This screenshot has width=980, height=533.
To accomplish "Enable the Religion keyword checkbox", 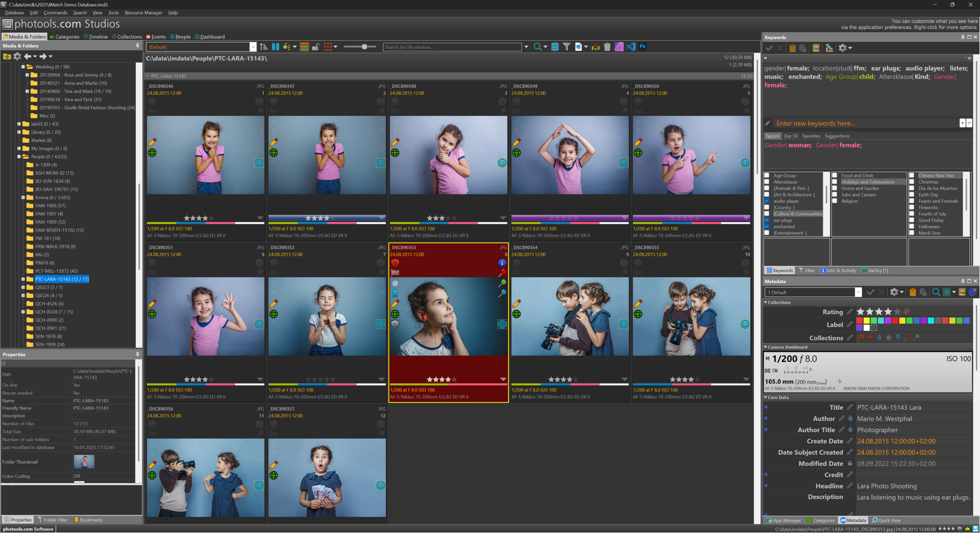I will click(835, 201).
